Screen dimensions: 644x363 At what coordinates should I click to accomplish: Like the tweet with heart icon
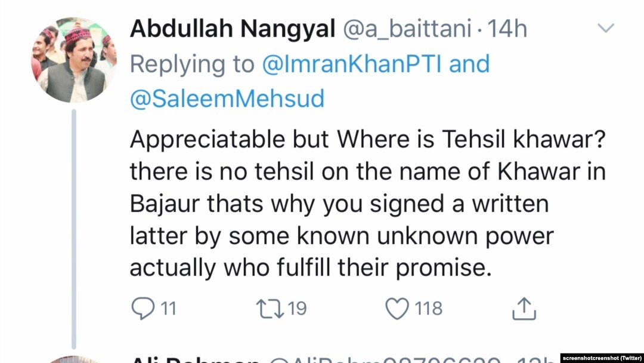click(x=397, y=308)
